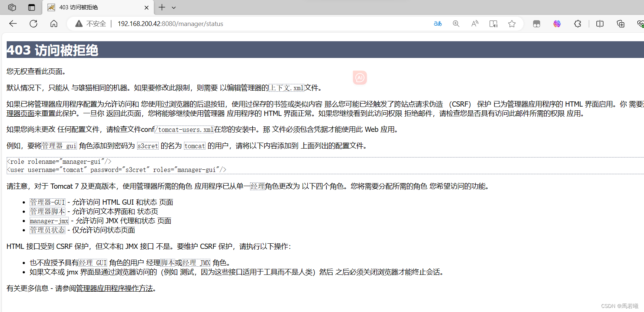Go back to previous page
Image resolution: width=644 pixels, height=312 pixels.
point(13,24)
